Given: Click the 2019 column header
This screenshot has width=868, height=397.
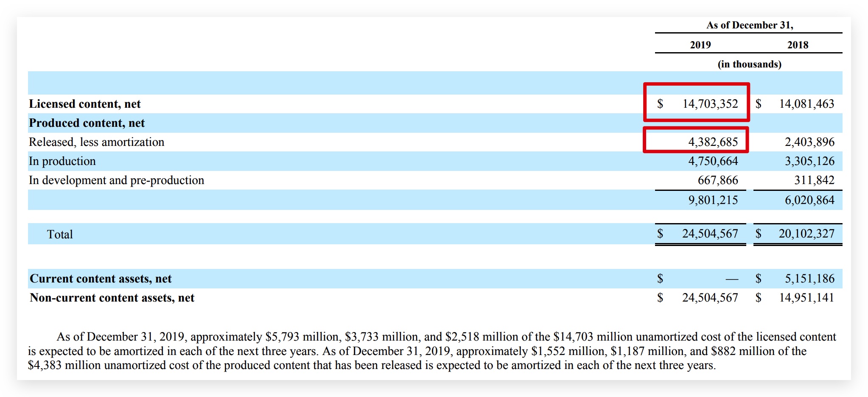Looking at the screenshot, I should coord(700,45).
